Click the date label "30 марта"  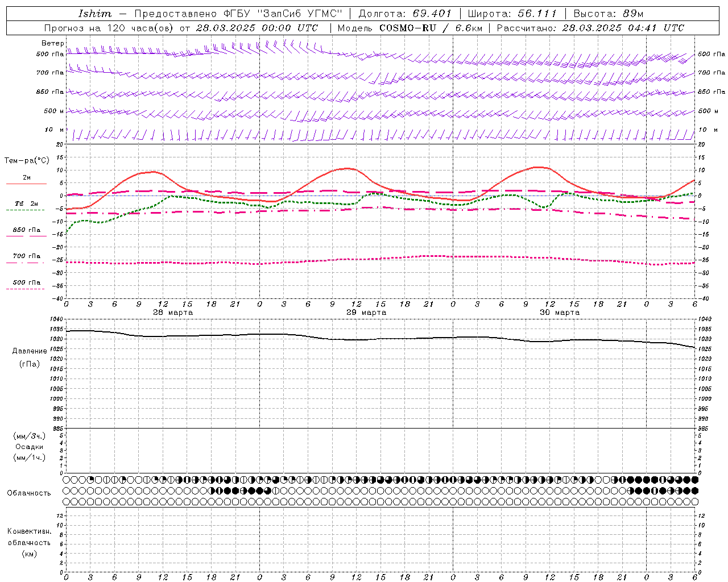(x=560, y=313)
